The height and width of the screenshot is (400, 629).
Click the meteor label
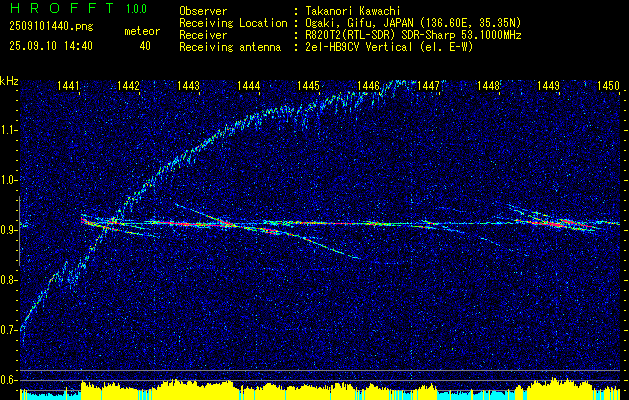(142, 31)
